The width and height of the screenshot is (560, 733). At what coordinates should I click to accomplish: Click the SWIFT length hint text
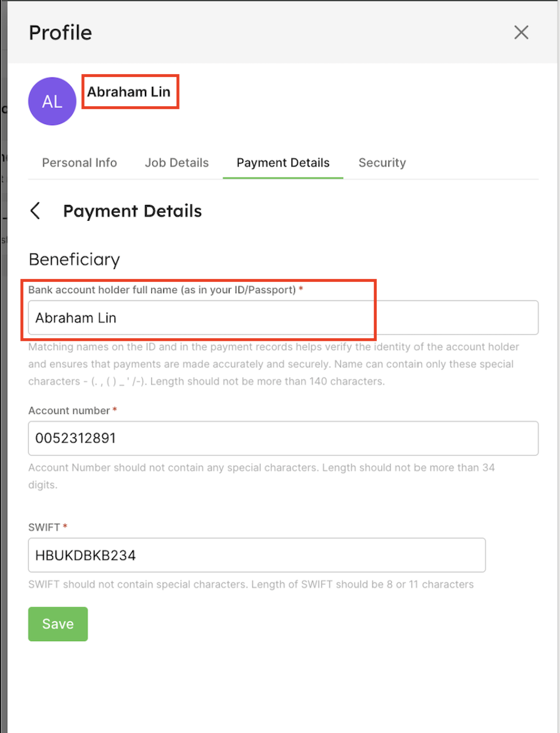251,584
